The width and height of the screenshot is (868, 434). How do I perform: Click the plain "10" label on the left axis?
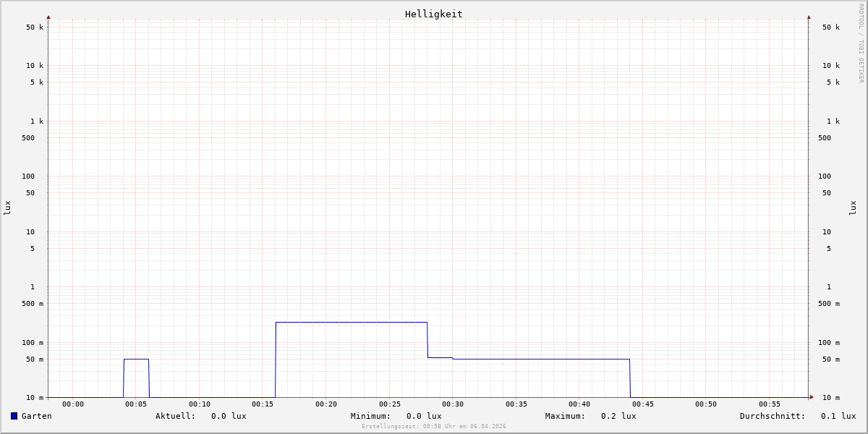click(x=30, y=232)
